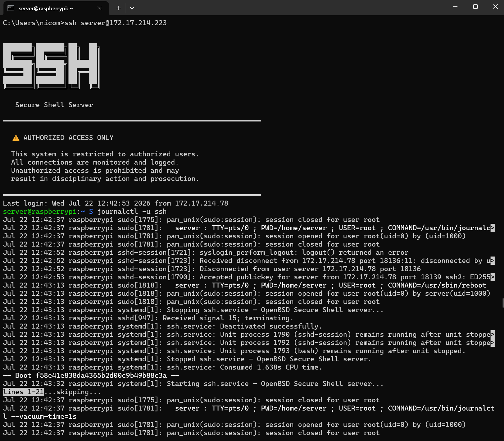Click 'Unauthorized access is prohibited and may'
This screenshot has height=441, width=504.
pos(95,170)
